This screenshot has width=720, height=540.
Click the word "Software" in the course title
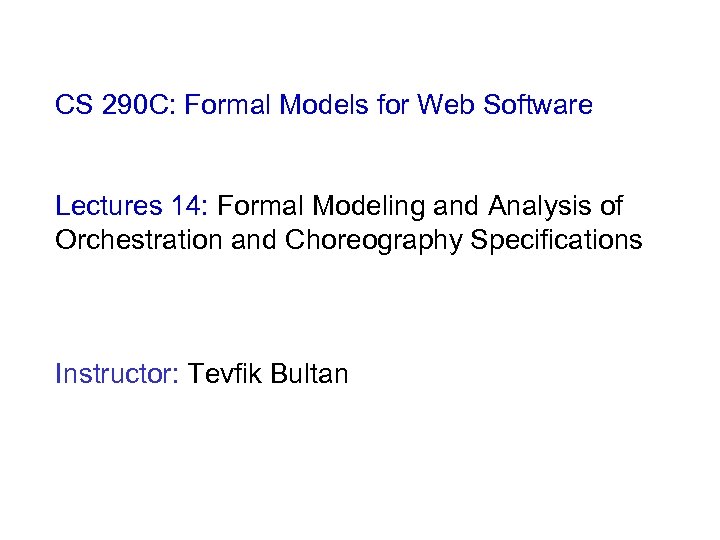536,104
